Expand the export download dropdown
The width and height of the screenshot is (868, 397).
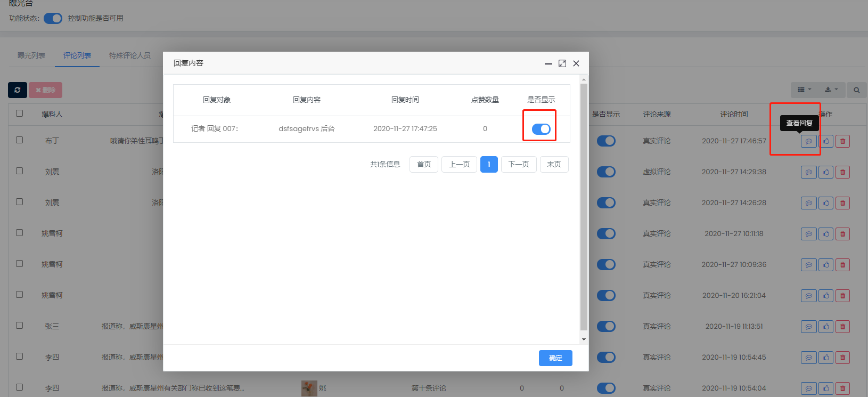[831, 90]
